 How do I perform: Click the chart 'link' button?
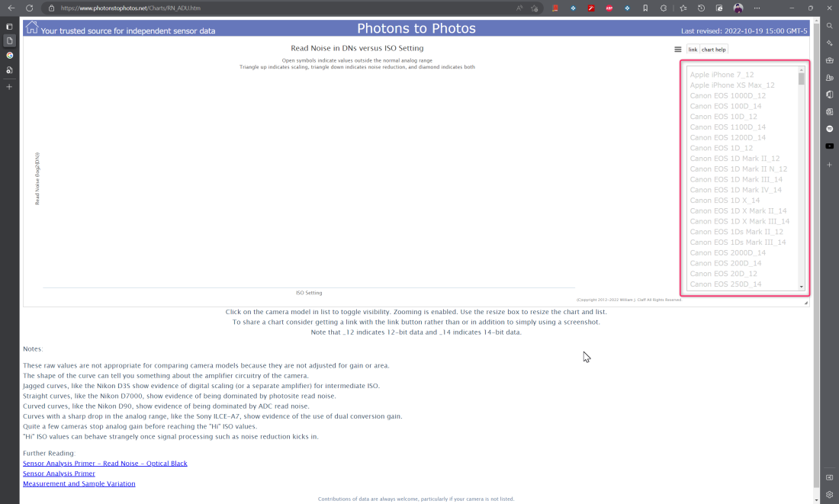point(693,50)
